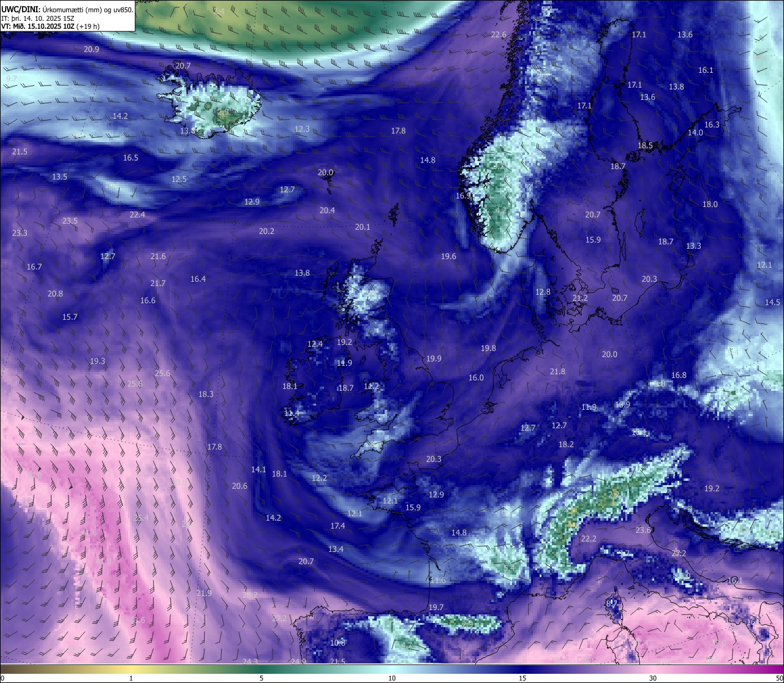Click the 5 label on the color scale
Screen dimensions: 784x683
(x=262, y=678)
